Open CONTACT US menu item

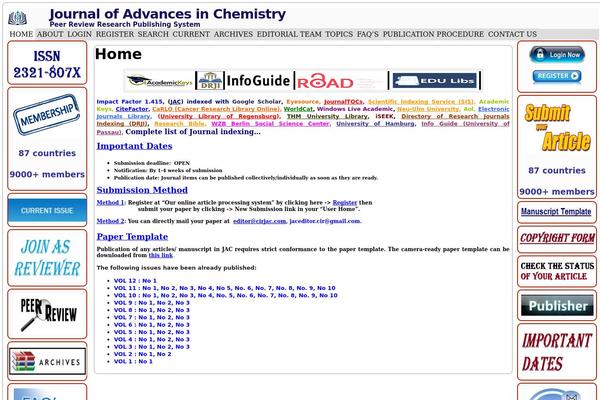[x=512, y=34]
